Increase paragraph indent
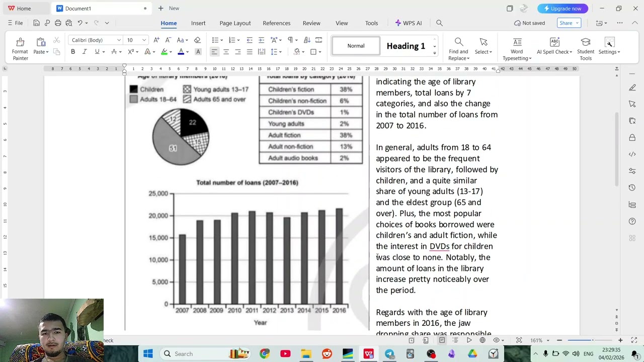644x362 pixels. pyautogui.click(x=261, y=40)
